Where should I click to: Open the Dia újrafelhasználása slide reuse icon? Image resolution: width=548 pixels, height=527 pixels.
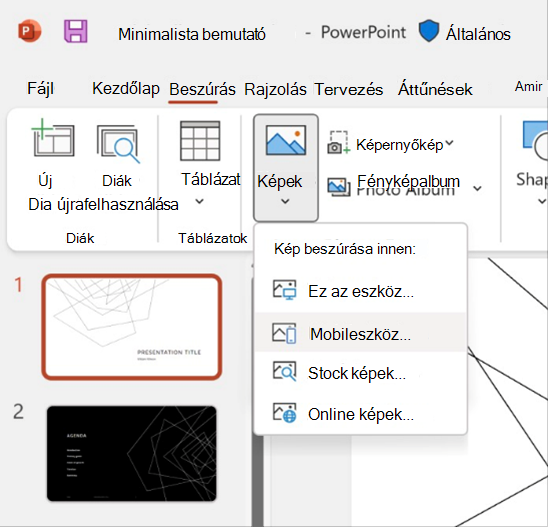[118, 144]
